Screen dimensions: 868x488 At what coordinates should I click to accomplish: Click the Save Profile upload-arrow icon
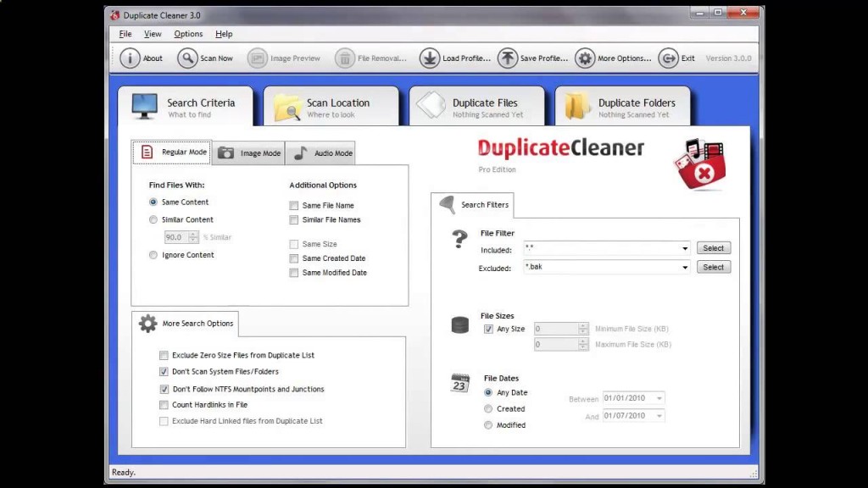[x=507, y=58]
